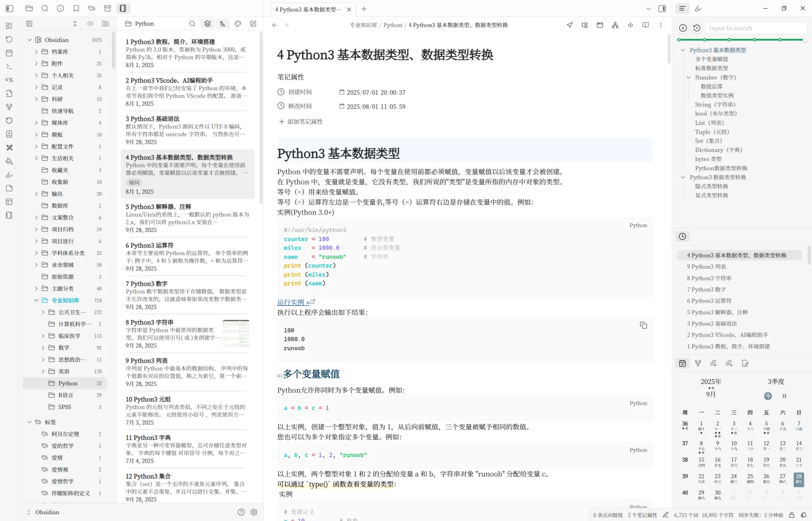Click the 疑问 tag on note card
Viewport: 812px width, 521px height.
coord(134,182)
